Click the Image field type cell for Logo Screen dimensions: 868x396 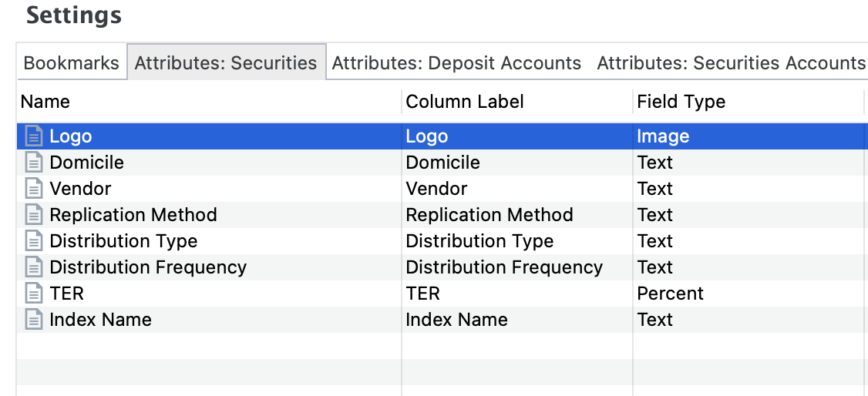tap(663, 136)
